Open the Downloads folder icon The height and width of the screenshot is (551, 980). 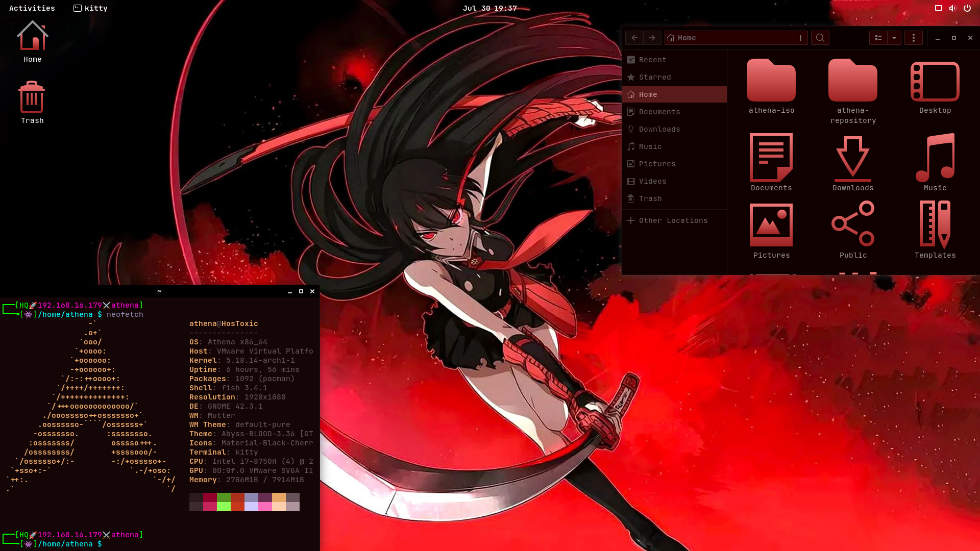click(x=852, y=158)
